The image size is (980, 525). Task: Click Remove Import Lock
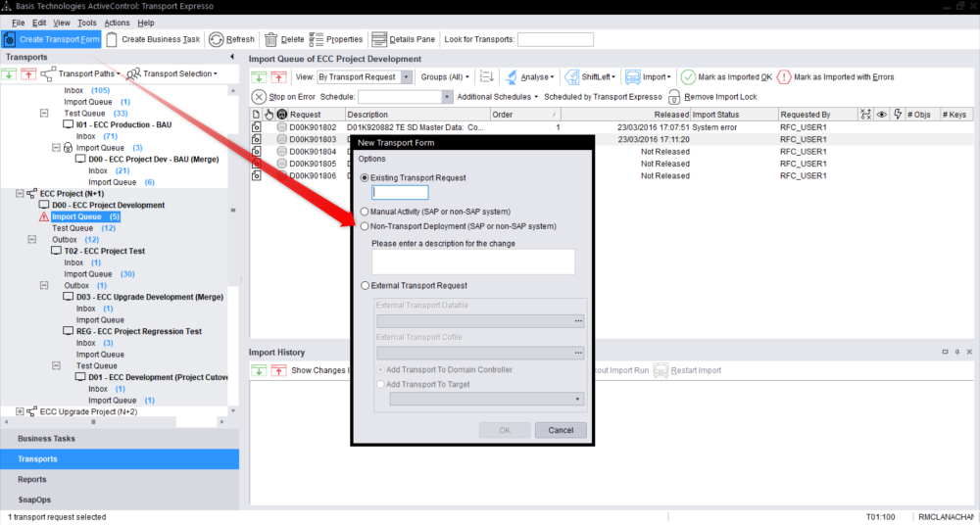tap(712, 97)
